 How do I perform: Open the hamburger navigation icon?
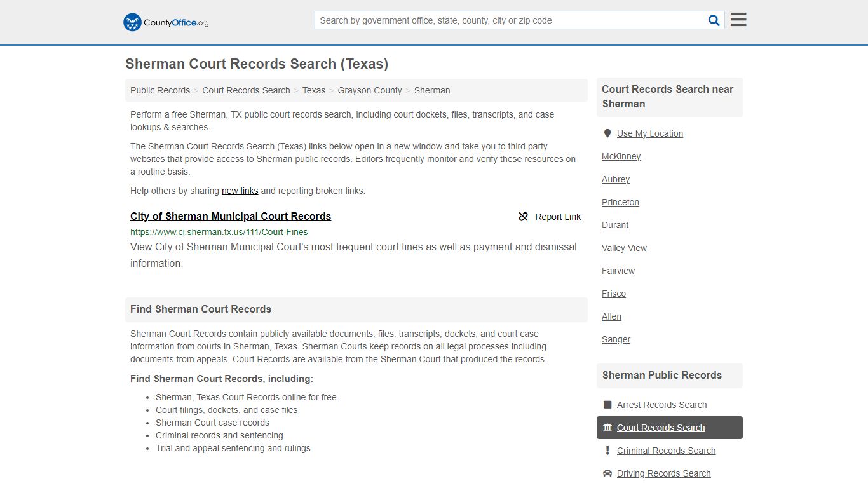pos(738,19)
